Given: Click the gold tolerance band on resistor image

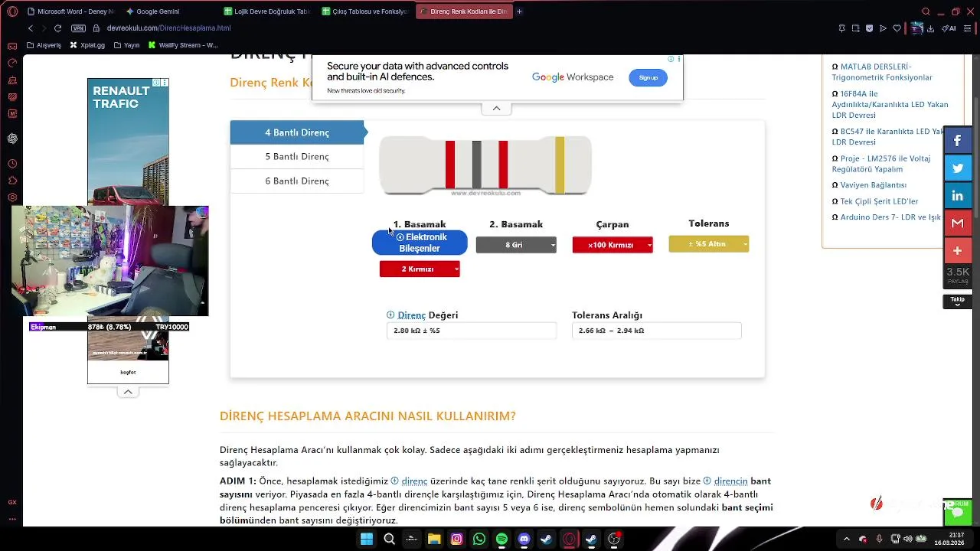Looking at the screenshot, I should click(560, 165).
